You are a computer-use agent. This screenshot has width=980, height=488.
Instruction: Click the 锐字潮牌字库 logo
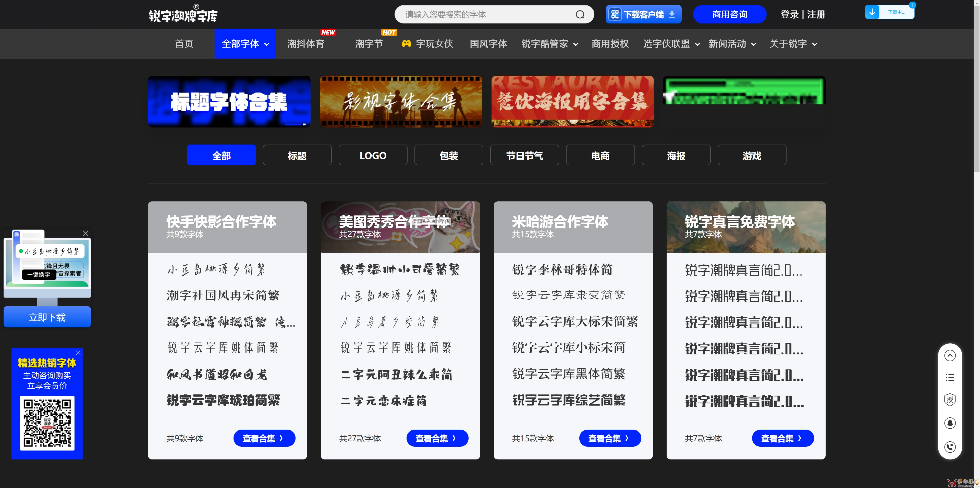point(183,14)
